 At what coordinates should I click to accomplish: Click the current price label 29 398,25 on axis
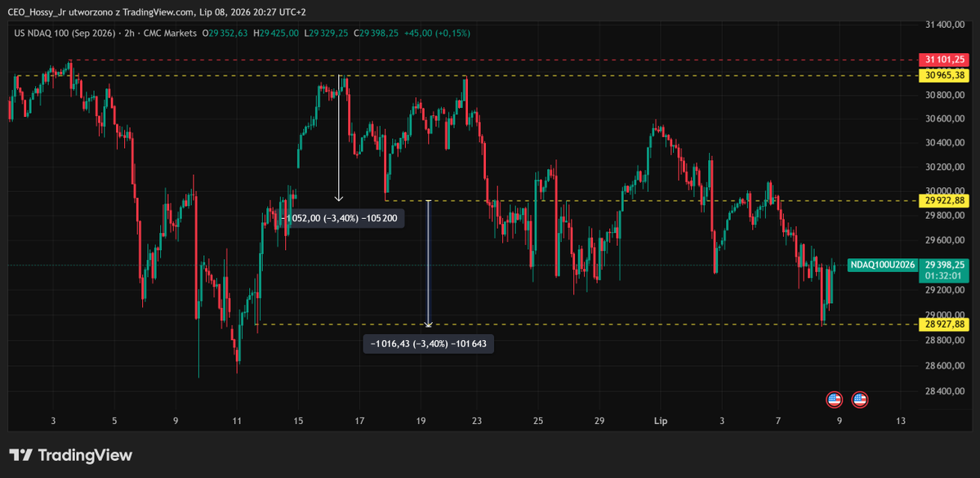[x=945, y=265]
